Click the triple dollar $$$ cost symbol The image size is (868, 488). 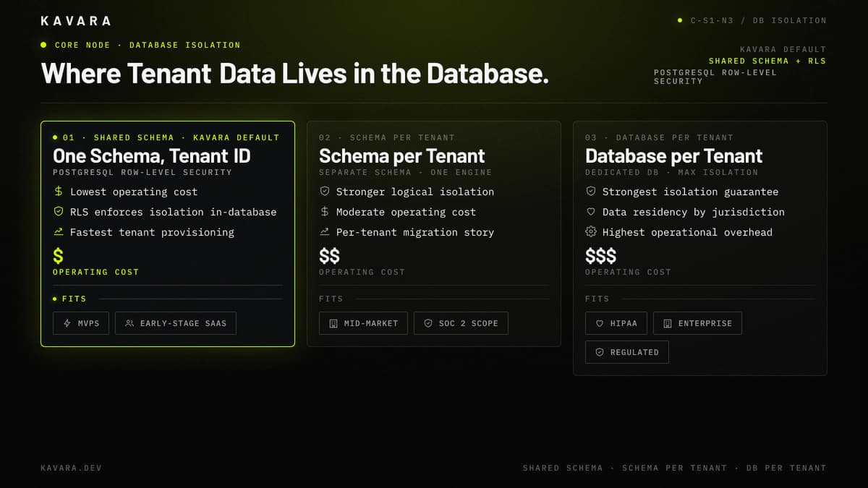[x=601, y=255]
